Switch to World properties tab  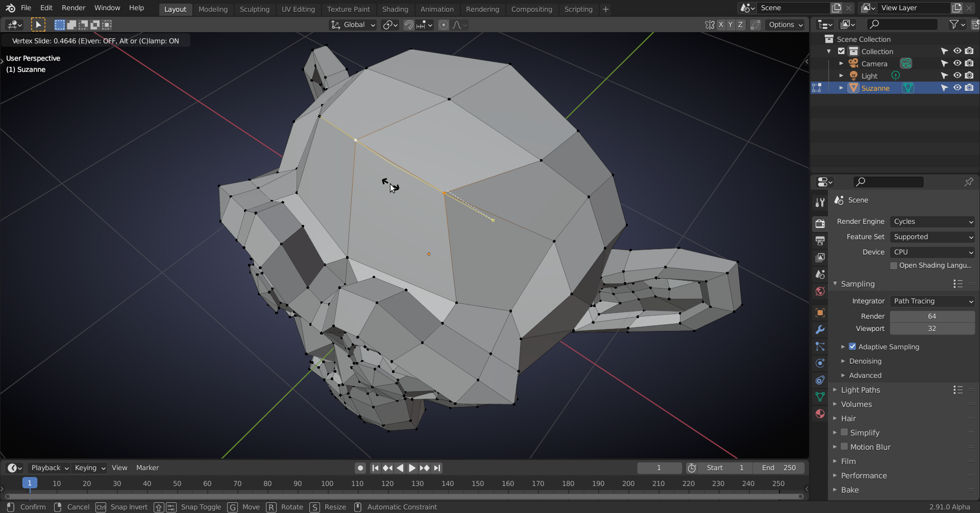[820, 291]
